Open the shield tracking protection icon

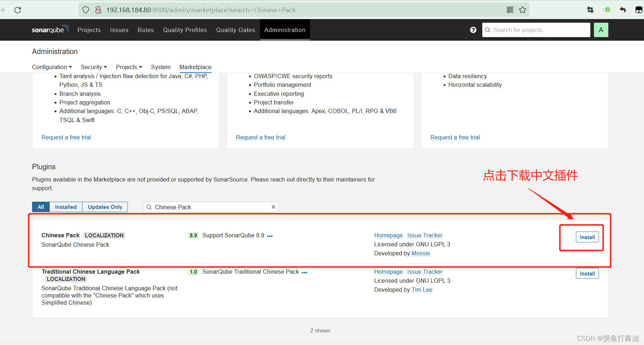86,10
